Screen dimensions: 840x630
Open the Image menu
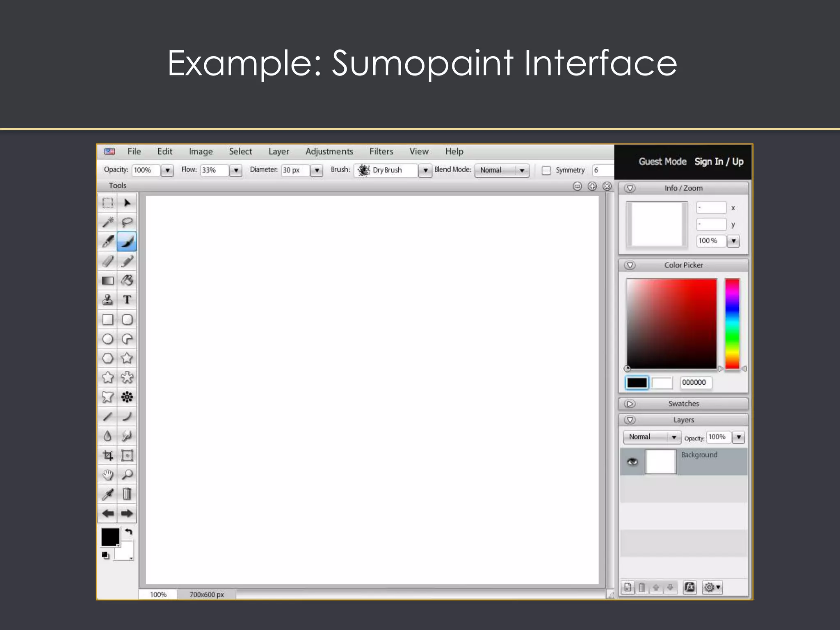click(201, 152)
